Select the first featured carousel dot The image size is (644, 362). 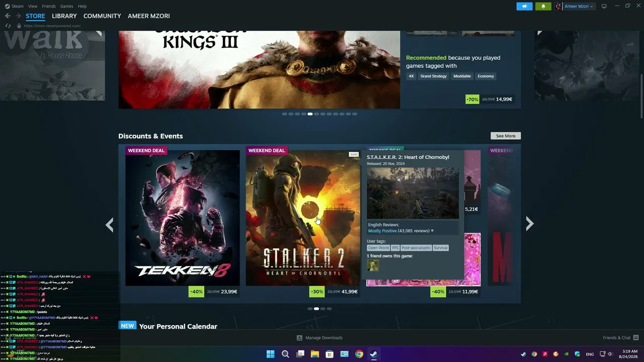(284, 114)
